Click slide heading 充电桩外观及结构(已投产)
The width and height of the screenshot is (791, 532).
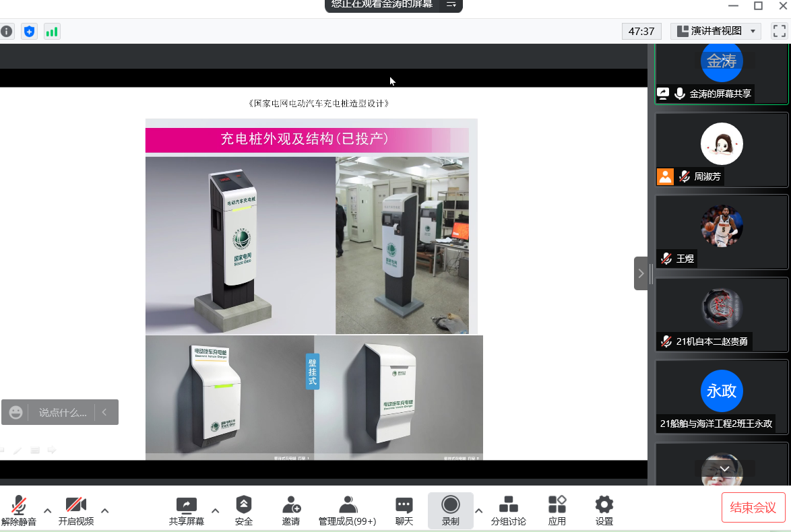click(x=304, y=139)
